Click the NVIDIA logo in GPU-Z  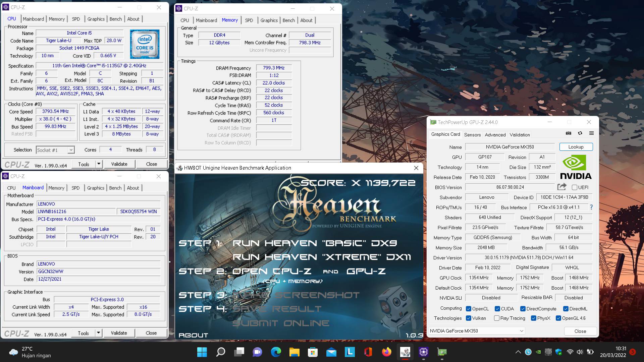[576, 167]
